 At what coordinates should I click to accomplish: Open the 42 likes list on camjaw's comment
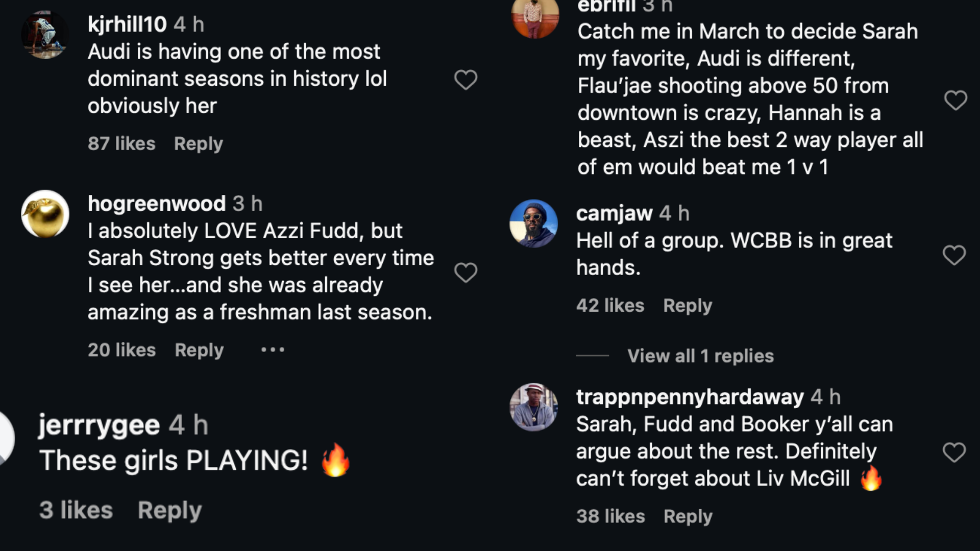(x=610, y=306)
